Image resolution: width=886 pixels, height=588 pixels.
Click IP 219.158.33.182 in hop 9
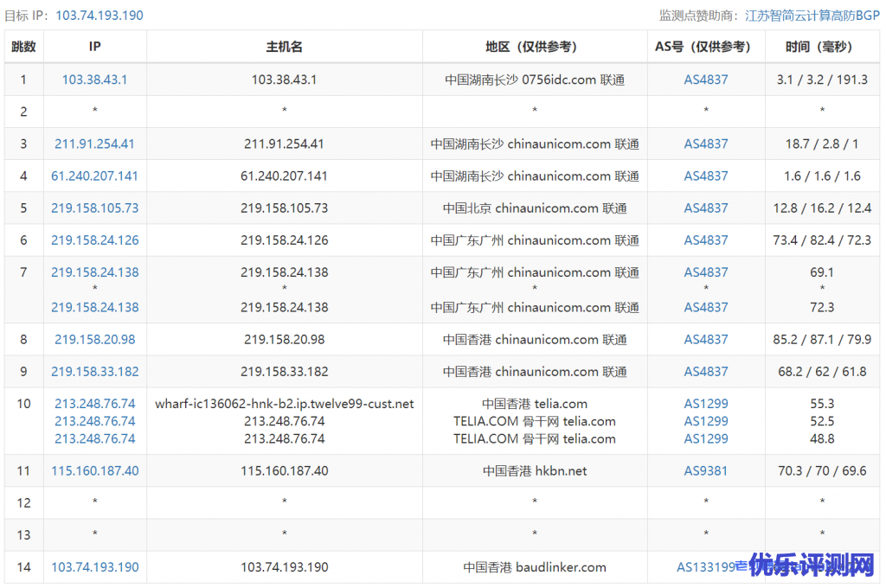[x=94, y=371]
